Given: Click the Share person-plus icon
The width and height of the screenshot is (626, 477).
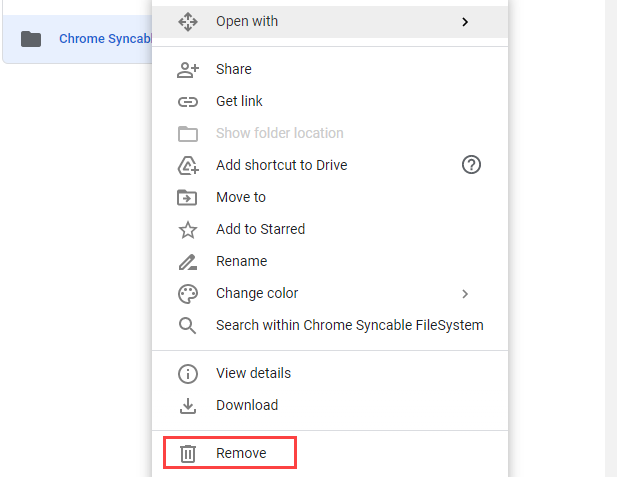Looking at the screenshot, I should coord(188,69).
